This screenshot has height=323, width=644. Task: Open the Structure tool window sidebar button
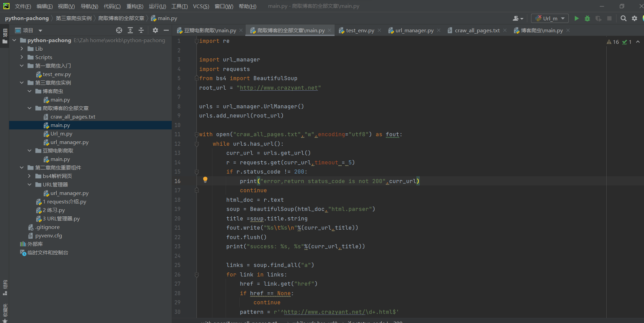point(5,287)
